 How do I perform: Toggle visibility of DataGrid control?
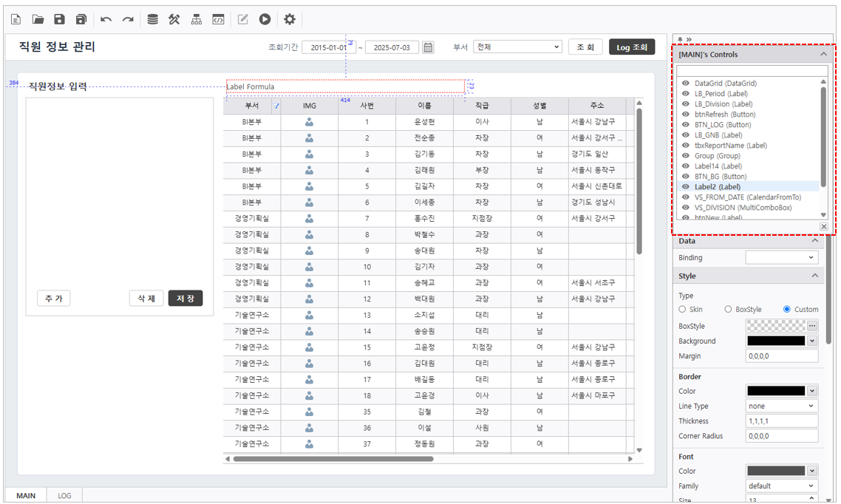686,84
